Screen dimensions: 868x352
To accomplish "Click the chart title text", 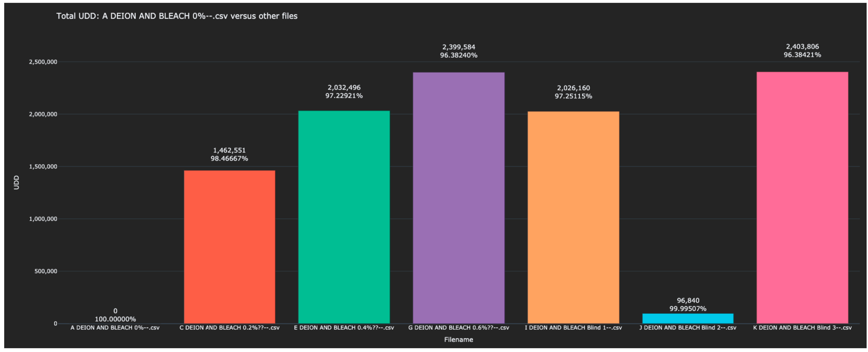I will 177,16.
